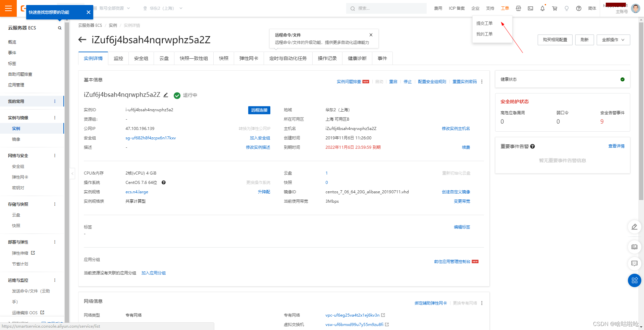Switch to the 监控 tab
The image size is (644, 330).
[118, 58]
